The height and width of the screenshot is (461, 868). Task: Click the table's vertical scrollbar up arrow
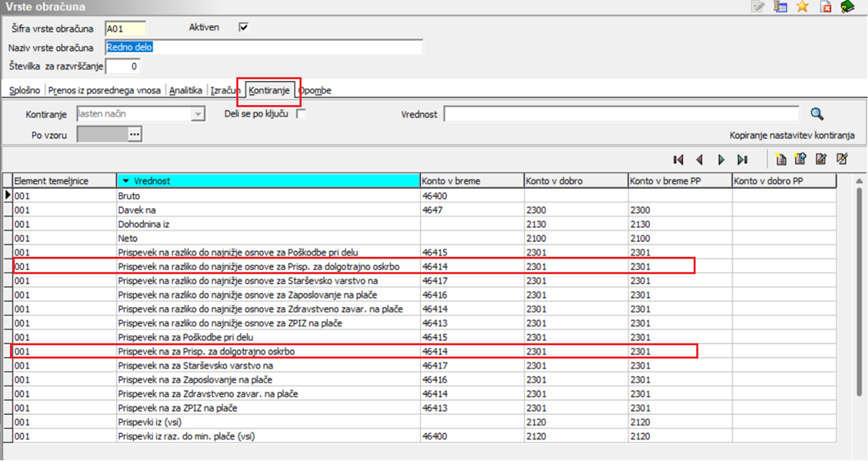coord(860,181)
